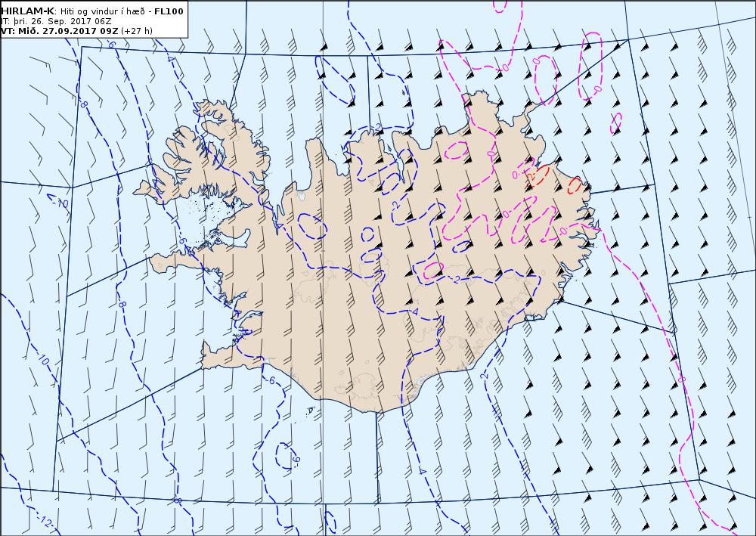The height and width of the screenshot is (536, 756).
Task: Click the red '2' isotherm label
Action: click(531, 177)
